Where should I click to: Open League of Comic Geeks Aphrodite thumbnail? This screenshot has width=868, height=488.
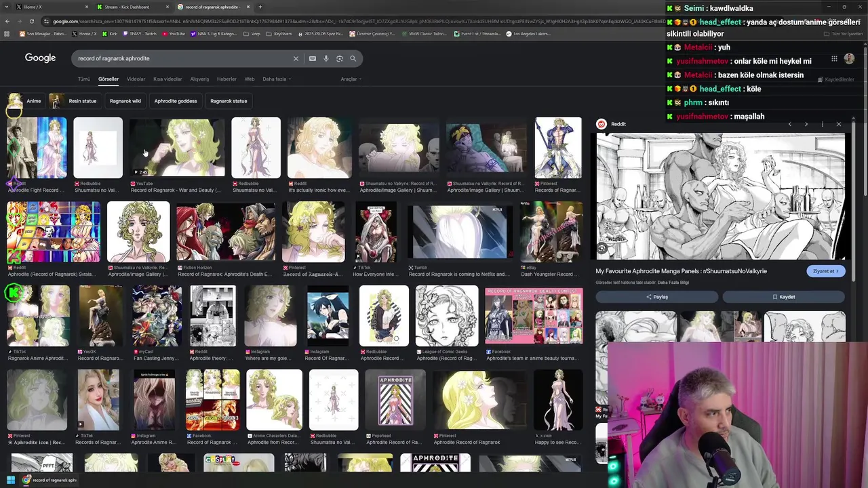[x=446, y=316]
